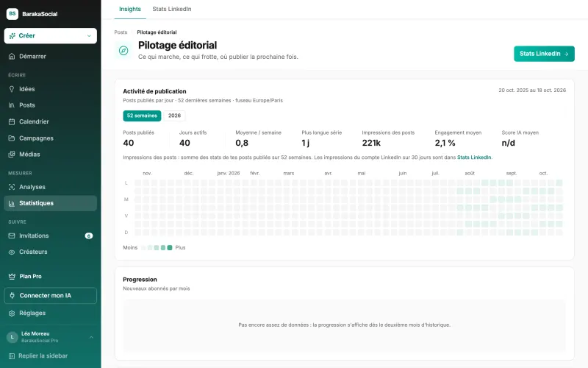Click the gear icon beside Réglages
The width and height of the screenshot is (588, 368).
point(12,314)
